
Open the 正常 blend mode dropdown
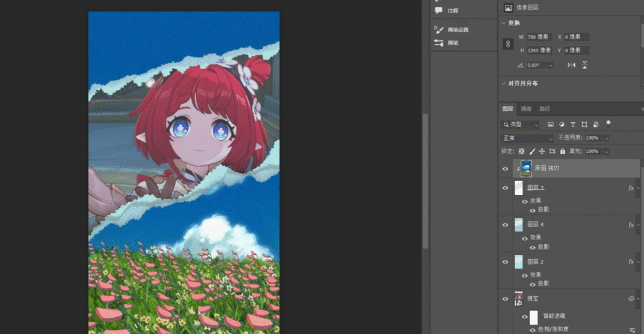coord(528,138)
